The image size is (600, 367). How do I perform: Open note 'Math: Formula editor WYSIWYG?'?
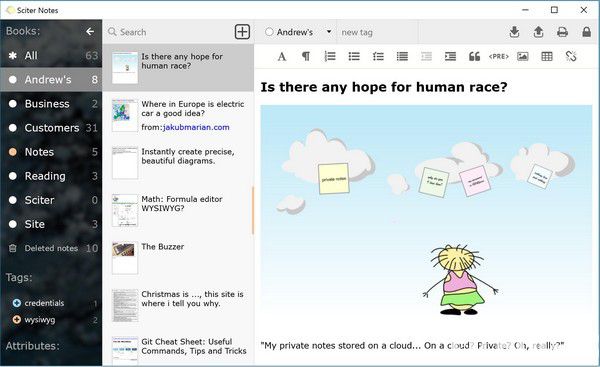[x=178, y=210]
